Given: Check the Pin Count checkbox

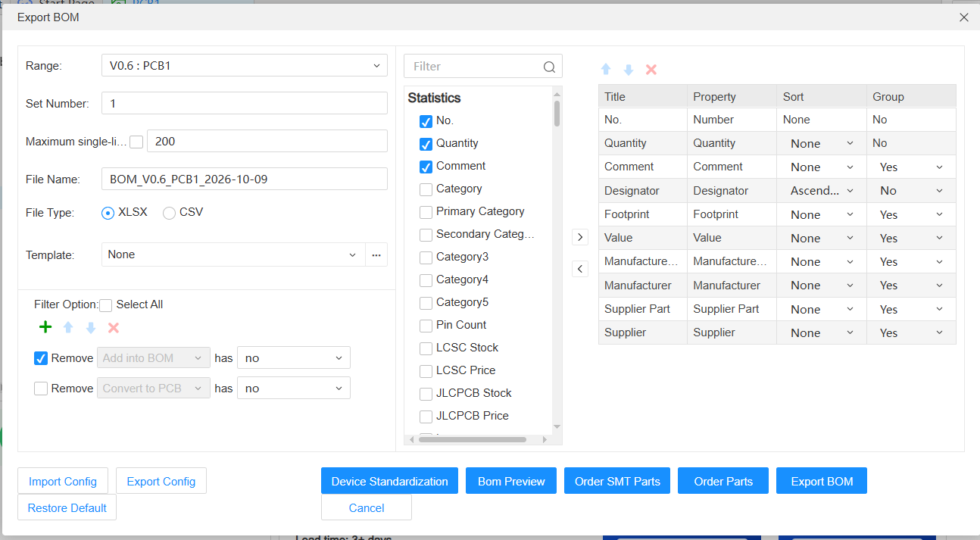Looking at the screenshot, I should click(426, 326).
